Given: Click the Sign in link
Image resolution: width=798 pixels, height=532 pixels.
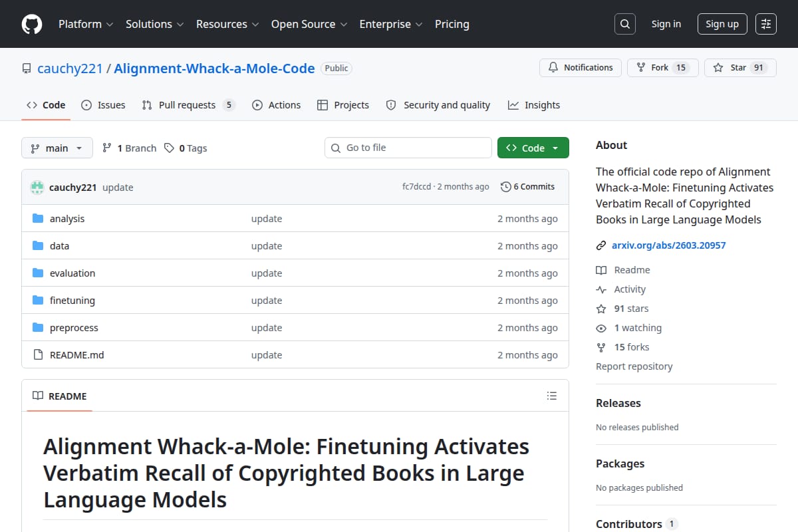Looking at the screenshot, I should point(666,24).
